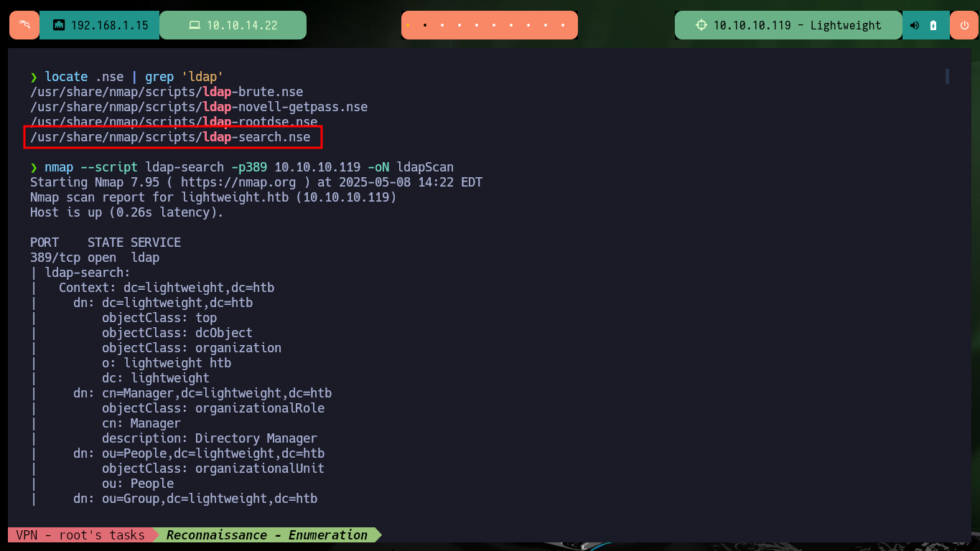Click the description: Directory Manager line

click(210, 438)
